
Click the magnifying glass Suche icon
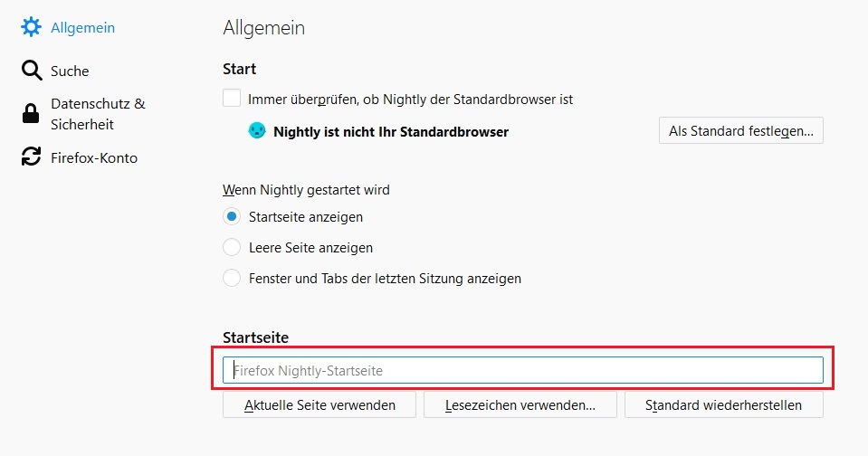point(32,71)
